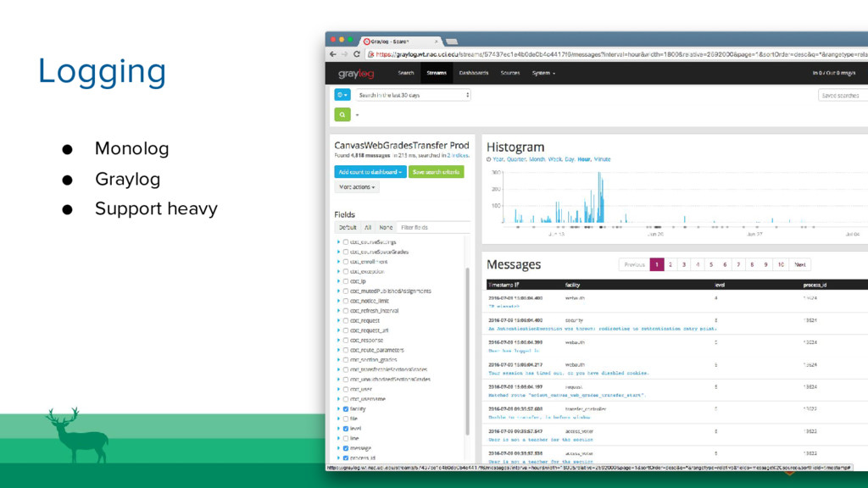
Task: Expand the ctxt_response field arrow
Action: pos(338,341)
